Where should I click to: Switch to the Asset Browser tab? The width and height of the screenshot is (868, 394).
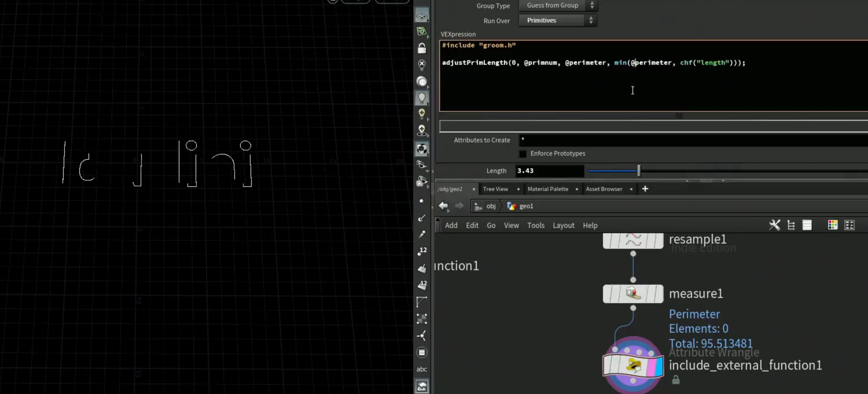(x=604, y=189)
